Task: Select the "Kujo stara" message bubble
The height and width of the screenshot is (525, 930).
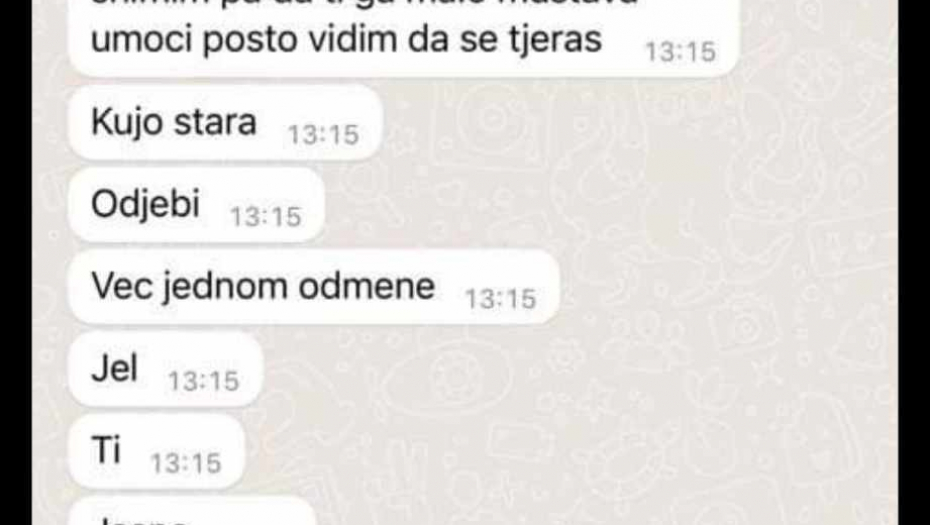Action: (225, 123)
